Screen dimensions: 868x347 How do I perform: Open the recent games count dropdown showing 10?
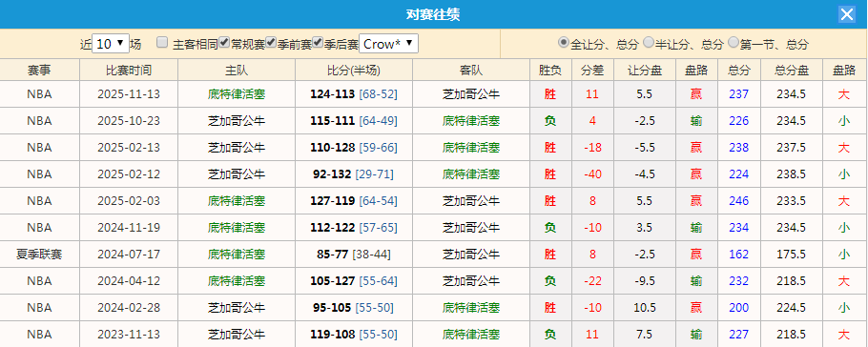[111, 44]
